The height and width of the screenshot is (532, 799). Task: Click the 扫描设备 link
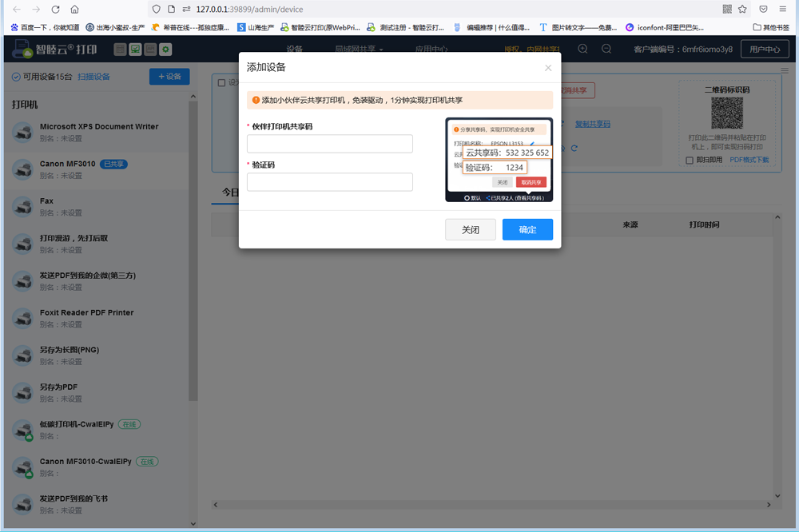point(93,77)
